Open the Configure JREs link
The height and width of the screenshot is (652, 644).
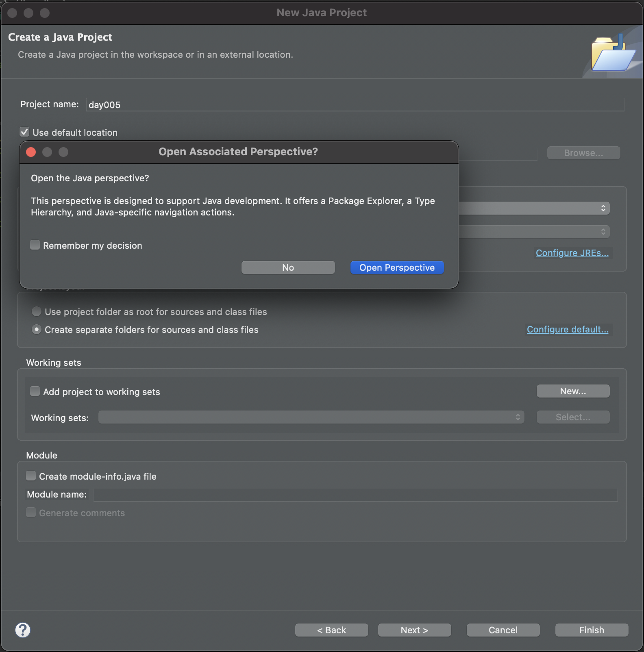pyautogui.click(x=572, y=253)
